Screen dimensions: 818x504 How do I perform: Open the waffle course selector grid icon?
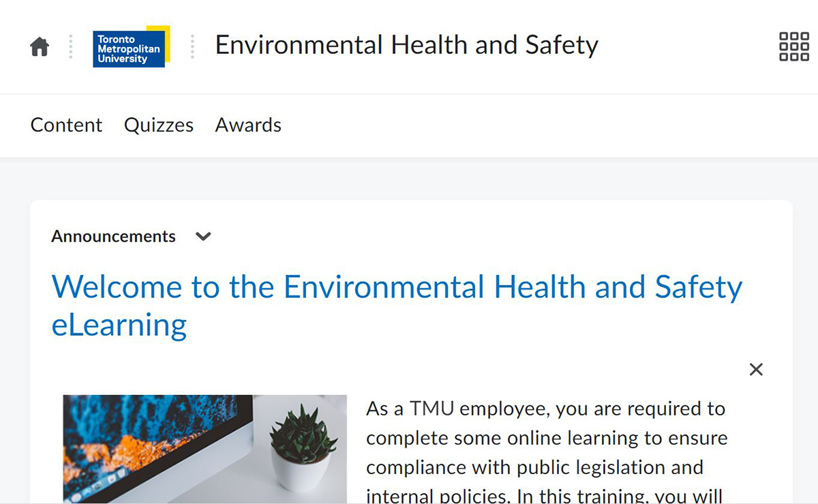(793, 45)
